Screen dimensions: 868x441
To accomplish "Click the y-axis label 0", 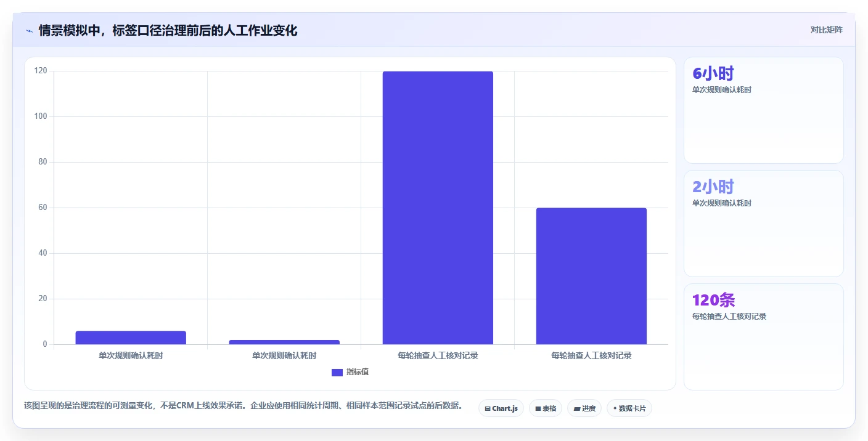I will click(x=45, y=344).
